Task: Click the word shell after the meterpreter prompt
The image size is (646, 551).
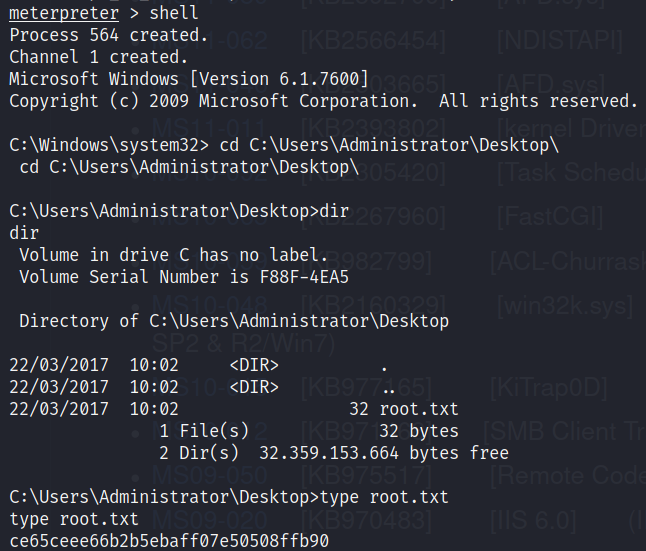Action: pyautogui.click(x=174, y=13)
